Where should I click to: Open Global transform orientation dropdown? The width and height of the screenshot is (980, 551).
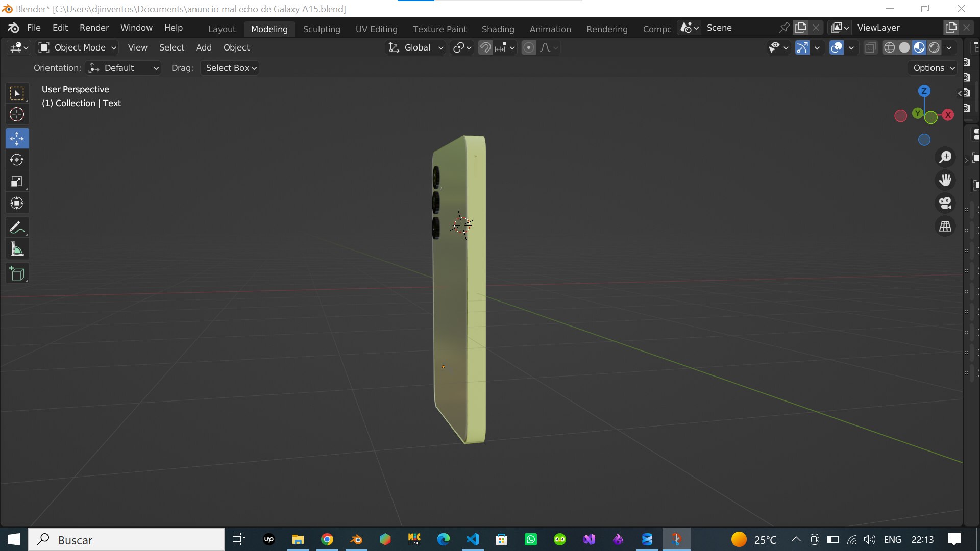tap(416, 47)
